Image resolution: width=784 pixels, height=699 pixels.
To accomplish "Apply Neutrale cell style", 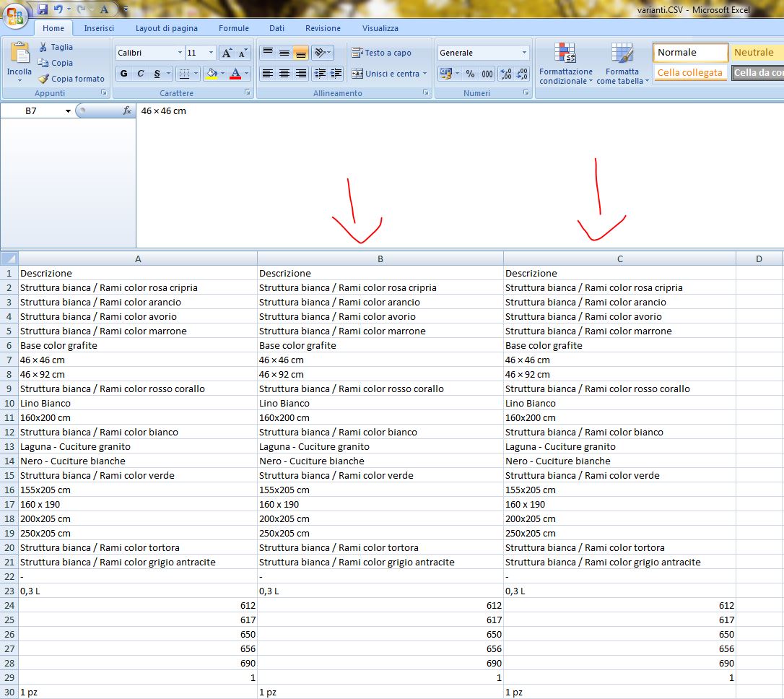I will pyautogui.click(x=757, y=53).
